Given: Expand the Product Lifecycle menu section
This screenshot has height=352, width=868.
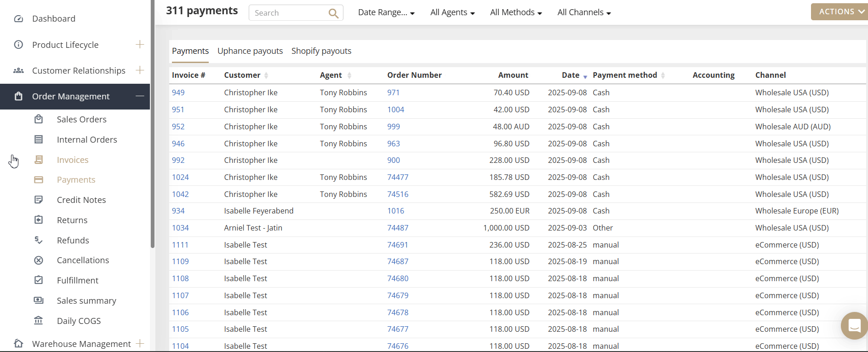Looking at the screenshot, I should point(140,45).
